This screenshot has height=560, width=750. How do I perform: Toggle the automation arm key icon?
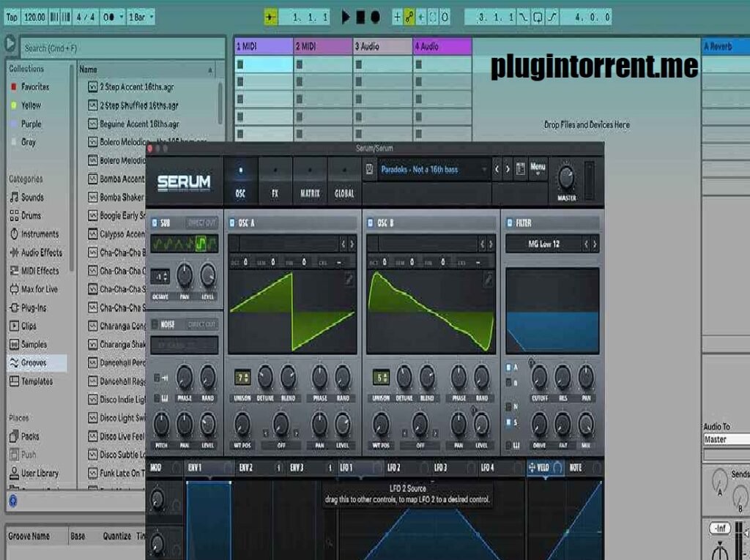coord(409,18)
